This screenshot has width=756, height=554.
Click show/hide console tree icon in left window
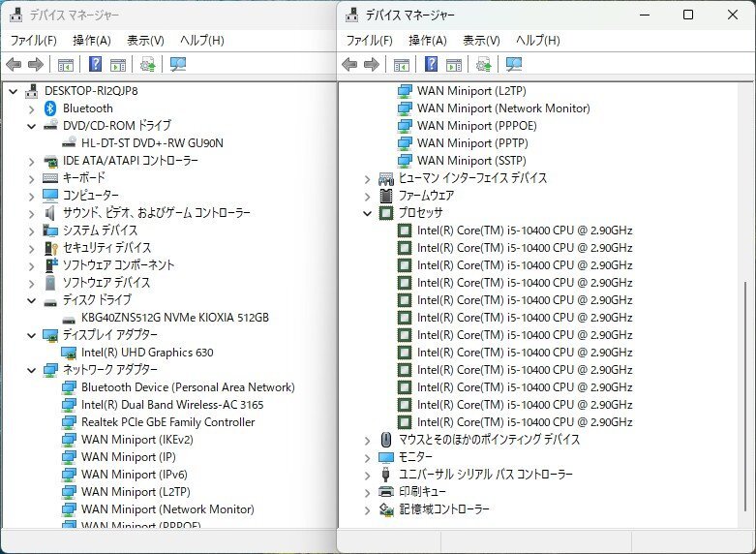point(66,64)
